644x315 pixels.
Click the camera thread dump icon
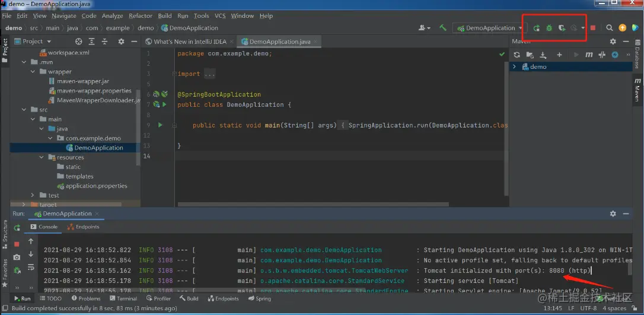[x=17, y=257]
